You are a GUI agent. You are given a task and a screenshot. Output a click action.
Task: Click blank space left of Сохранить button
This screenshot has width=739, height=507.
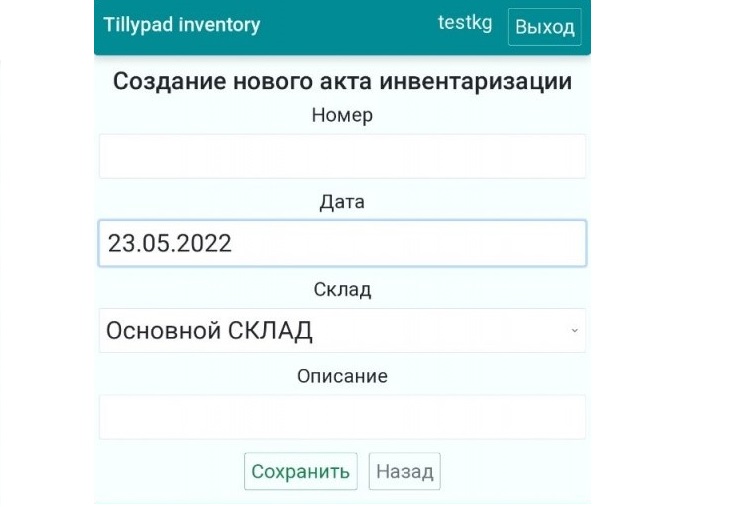pyautogui.click(x=171, y=471)
